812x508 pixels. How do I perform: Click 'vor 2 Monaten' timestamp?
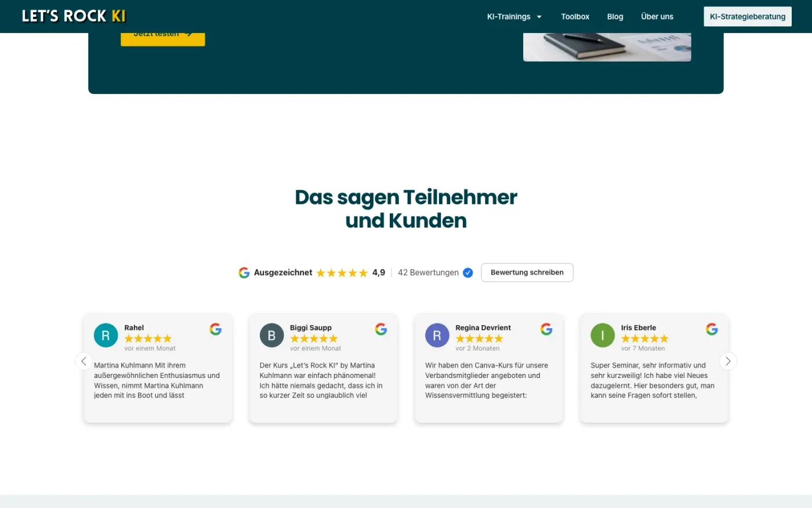coord(477,348)
